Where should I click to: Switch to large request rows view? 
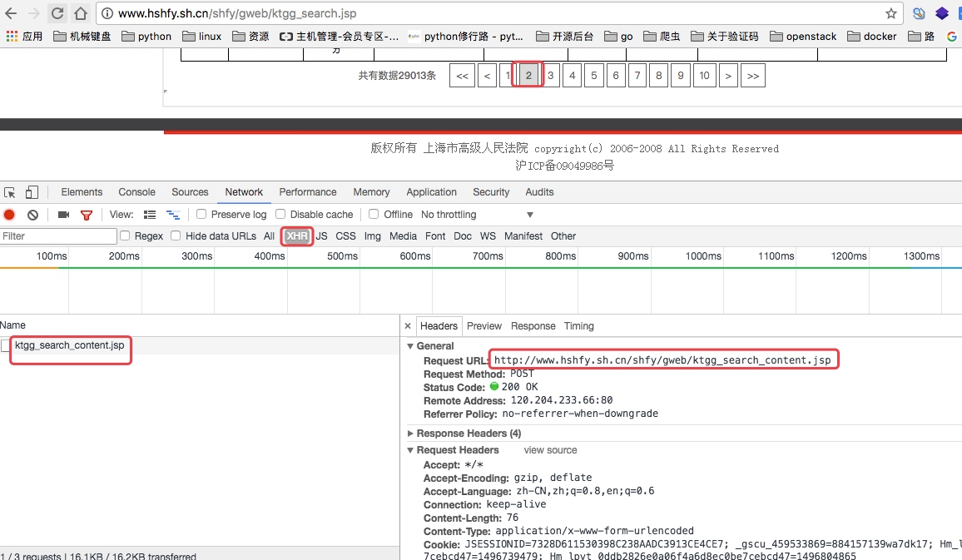pyautogui.click(x=150, y=215)
